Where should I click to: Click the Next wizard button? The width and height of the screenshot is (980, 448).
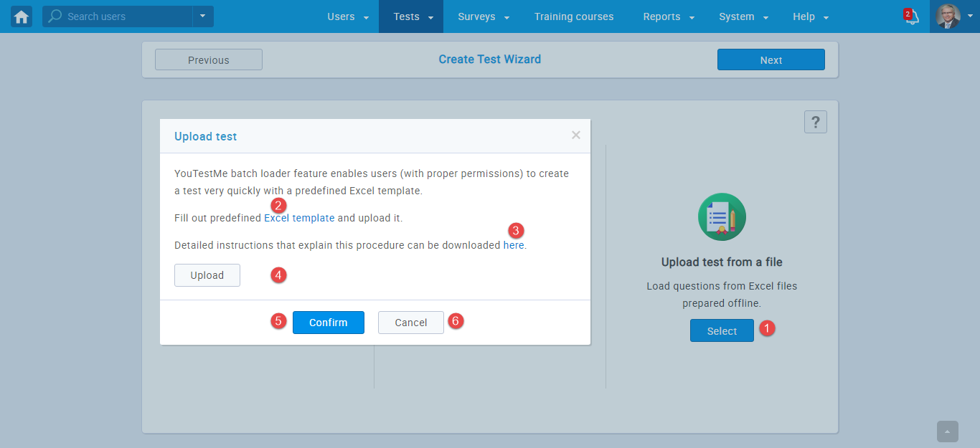click(x=771, y=59)
